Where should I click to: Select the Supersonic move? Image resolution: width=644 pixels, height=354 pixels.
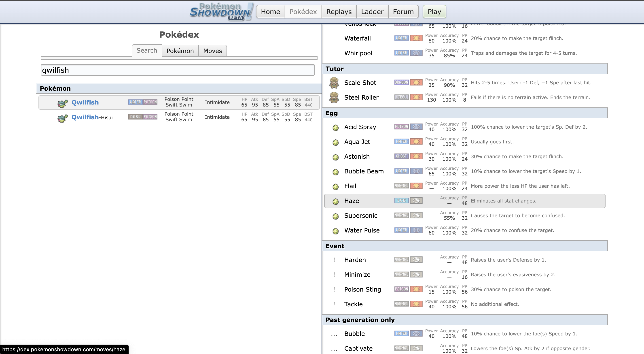465,215
